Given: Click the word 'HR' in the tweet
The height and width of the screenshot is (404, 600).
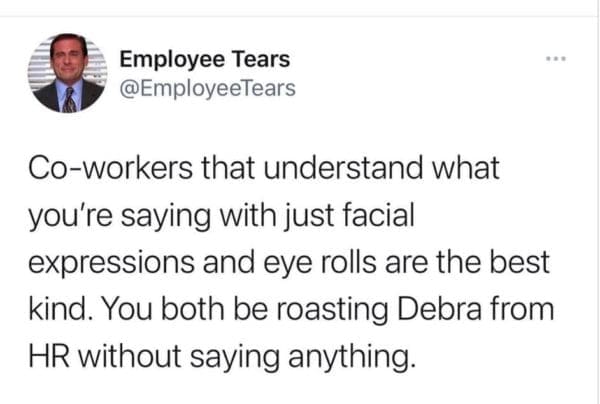Looking at the screenshot, I should pyautogui.click(x=49, y=356).
